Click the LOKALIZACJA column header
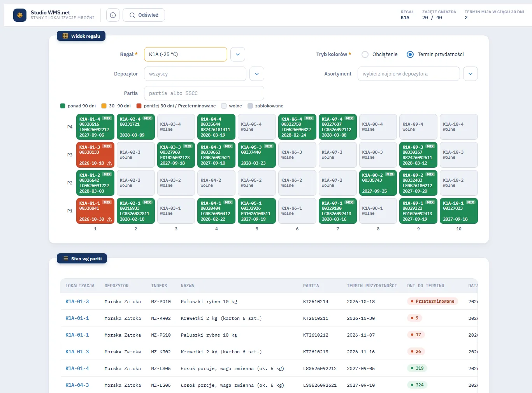This screenshot has height=393, width=532. tap(80, 286)
